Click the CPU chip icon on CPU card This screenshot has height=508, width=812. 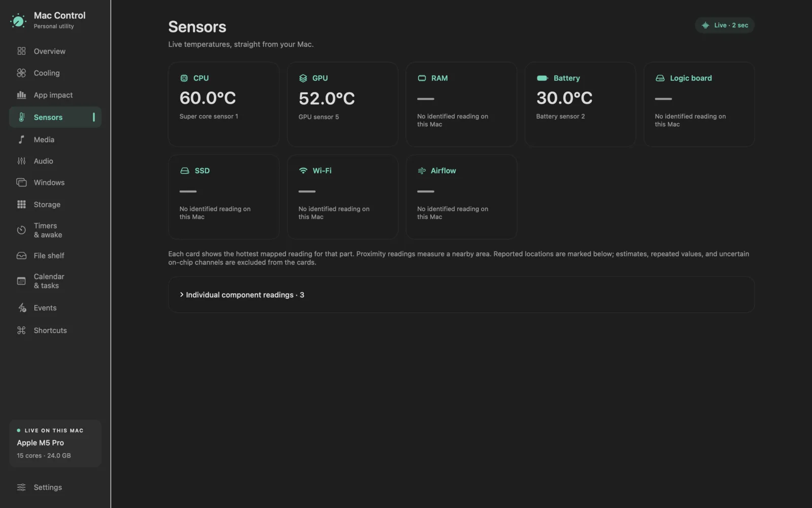(184, 78)
